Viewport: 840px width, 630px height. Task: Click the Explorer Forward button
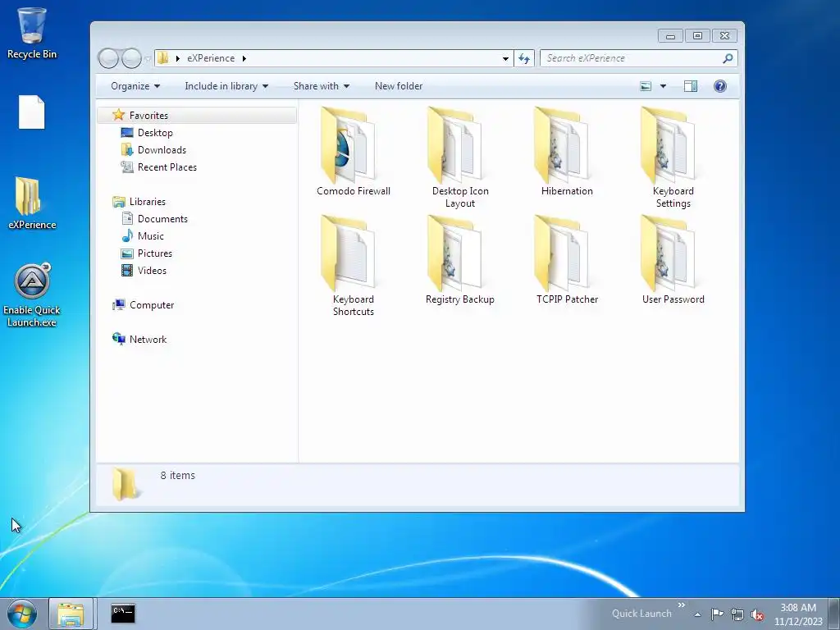tap(131, 58)
